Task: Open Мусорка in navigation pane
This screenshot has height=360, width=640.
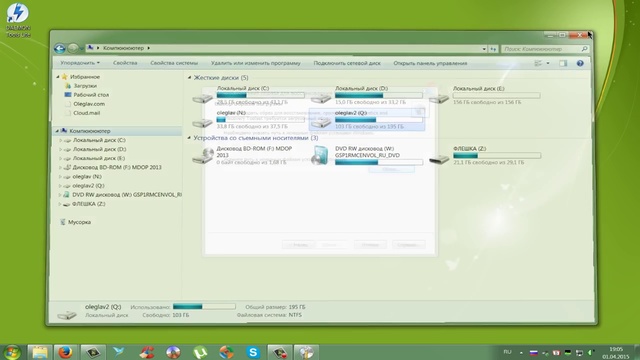Action: [x=79, y=222]
